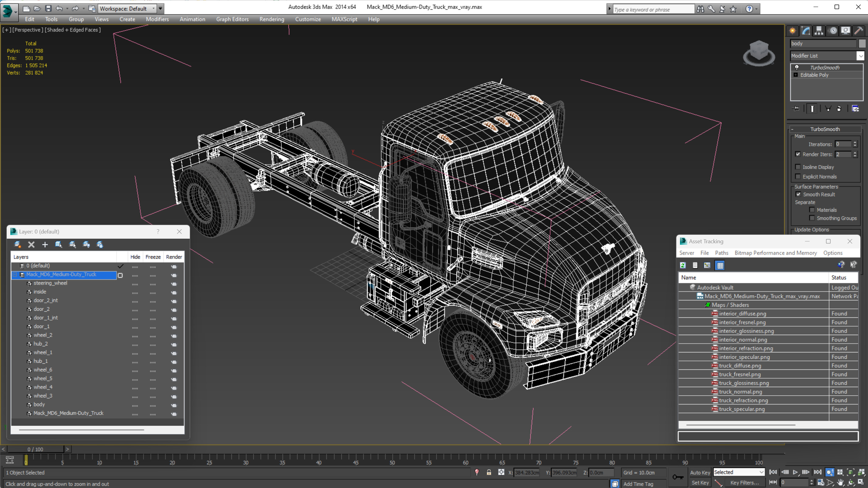Expand the Editable Poly stack entry

click(796, 75)
